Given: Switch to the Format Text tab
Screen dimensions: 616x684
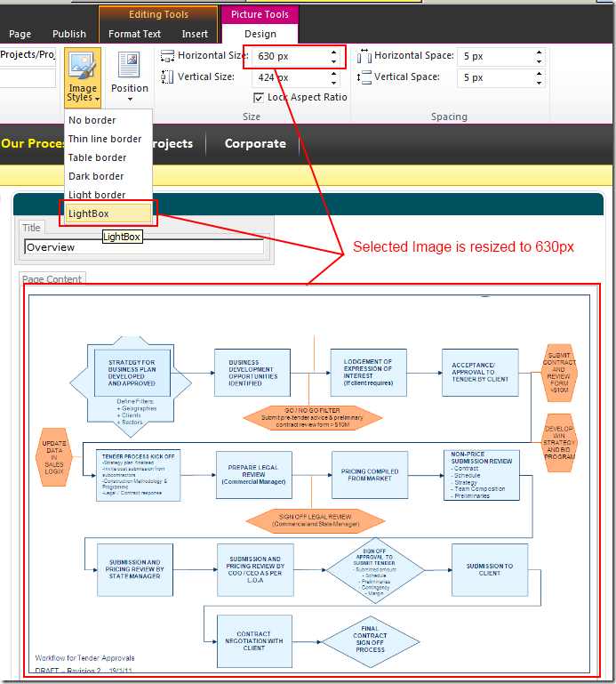Looking at the screenshot, I should point(135,34).
